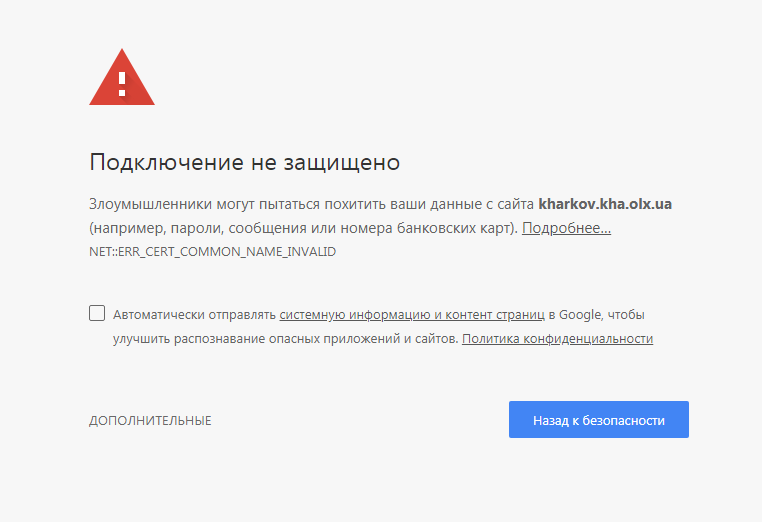762x522 pixels.
Task: Click Назад к безопасности button
Action: [599, 419]
